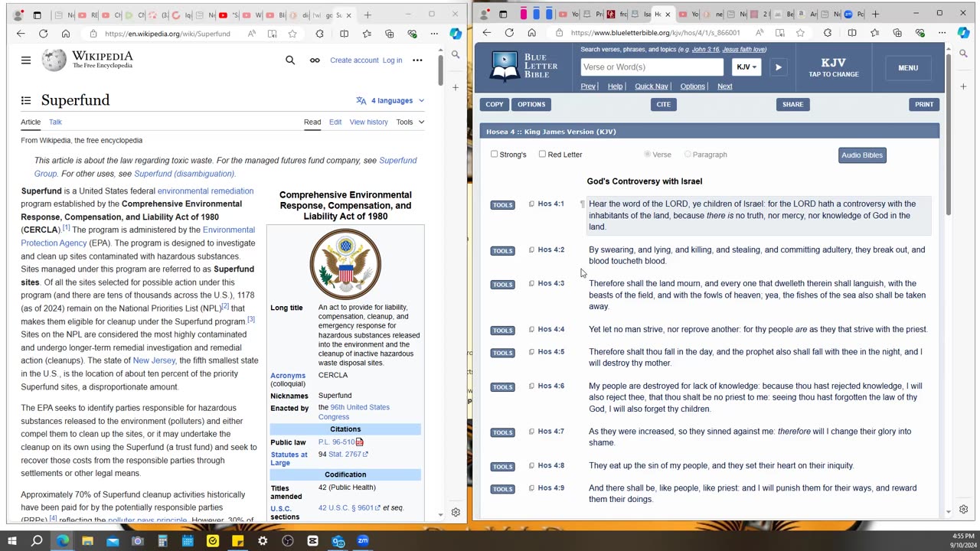980x551 pixels.
Task: Switch to the Talk tab
Action: click(x=55, y=122)
